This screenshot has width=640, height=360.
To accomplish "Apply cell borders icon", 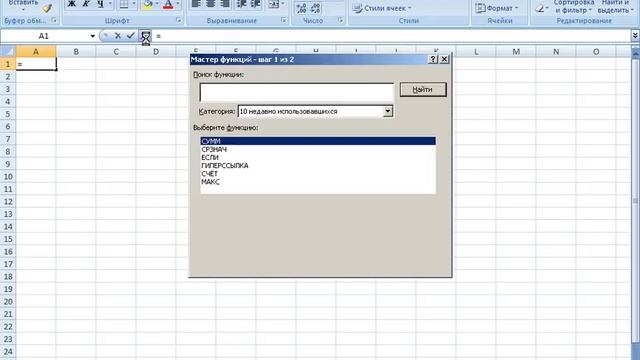I will point(124,4).
